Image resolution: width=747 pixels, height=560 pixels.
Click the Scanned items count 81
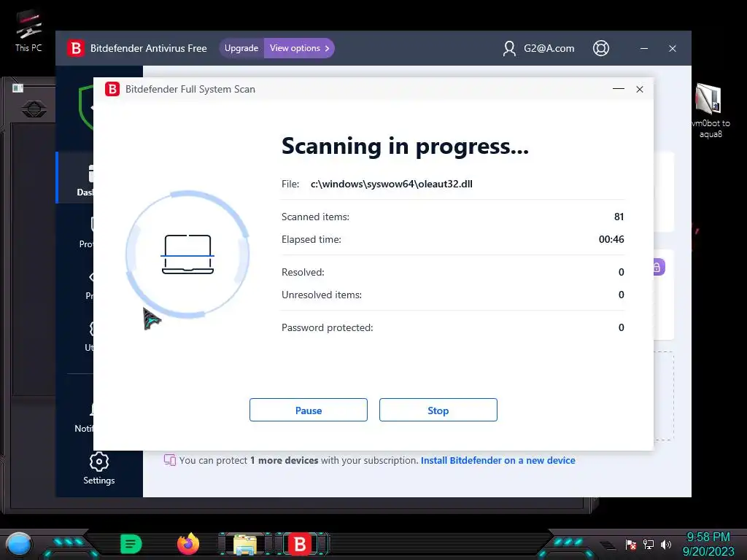click(x=619, y=217)
